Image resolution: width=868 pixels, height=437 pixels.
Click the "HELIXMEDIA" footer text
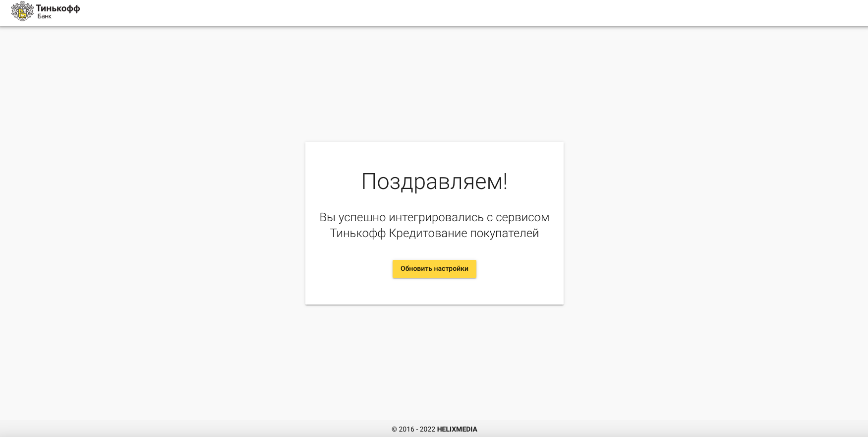457,430
